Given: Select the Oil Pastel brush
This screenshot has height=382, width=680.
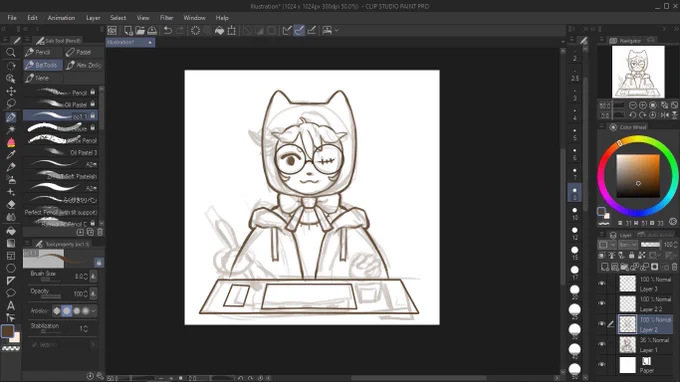Looking at the screenshot, I should (x=61, y=104).
